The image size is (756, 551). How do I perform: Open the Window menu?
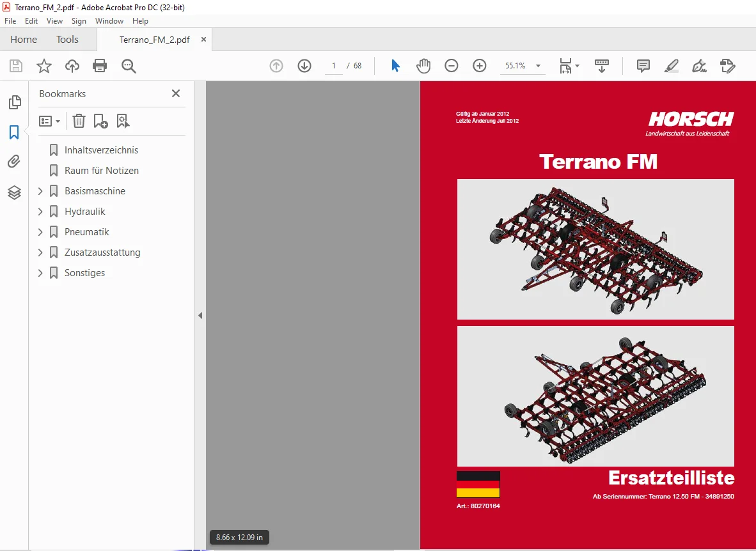click(109, 21)
